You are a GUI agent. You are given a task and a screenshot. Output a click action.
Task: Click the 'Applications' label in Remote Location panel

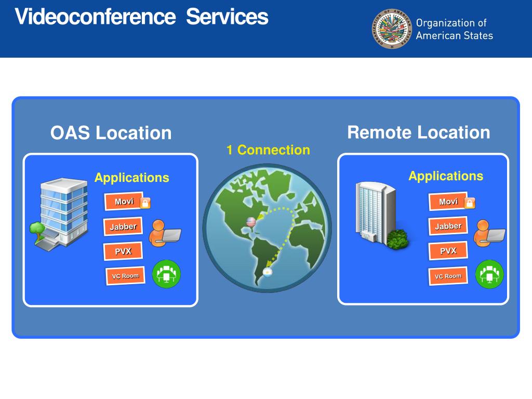click(446, 176)
